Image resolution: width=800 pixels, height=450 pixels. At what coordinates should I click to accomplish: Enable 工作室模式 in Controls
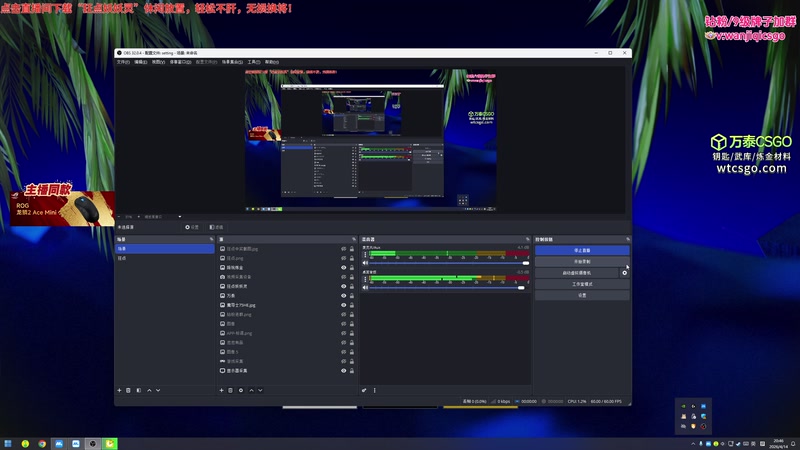[582, 284]
